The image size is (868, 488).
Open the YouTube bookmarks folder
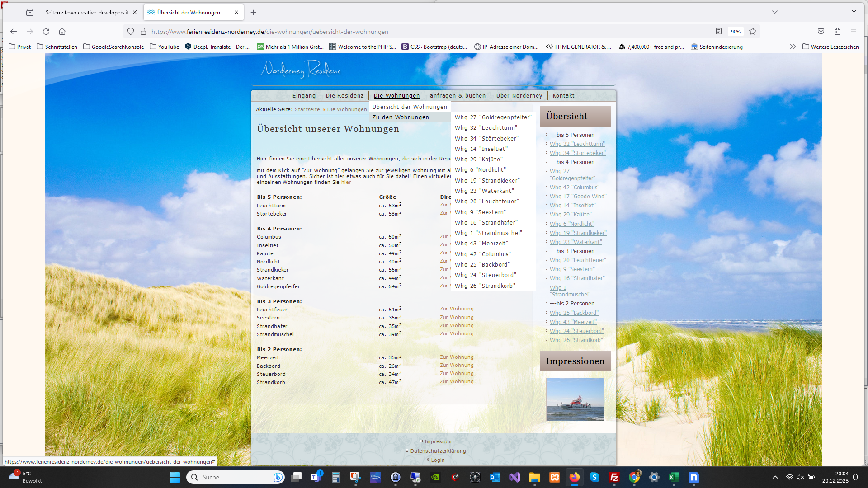tap(165, 47)
